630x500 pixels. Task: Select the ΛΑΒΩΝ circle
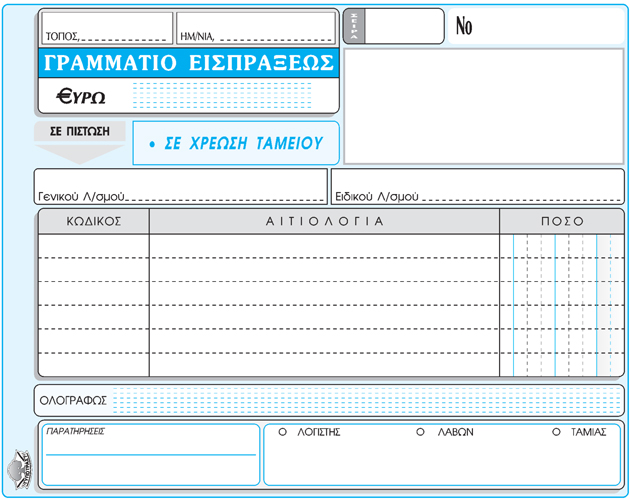(x=421, y=433)
